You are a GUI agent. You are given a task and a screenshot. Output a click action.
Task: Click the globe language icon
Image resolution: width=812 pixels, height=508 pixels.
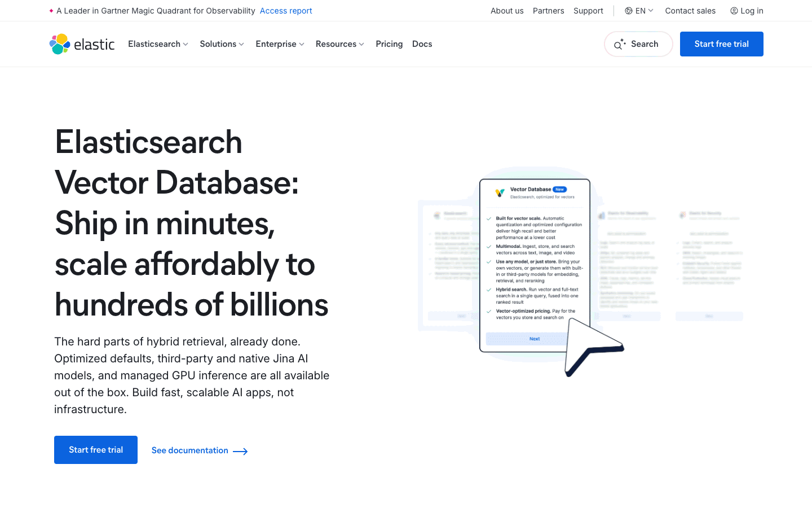click(x=628, y=11)
